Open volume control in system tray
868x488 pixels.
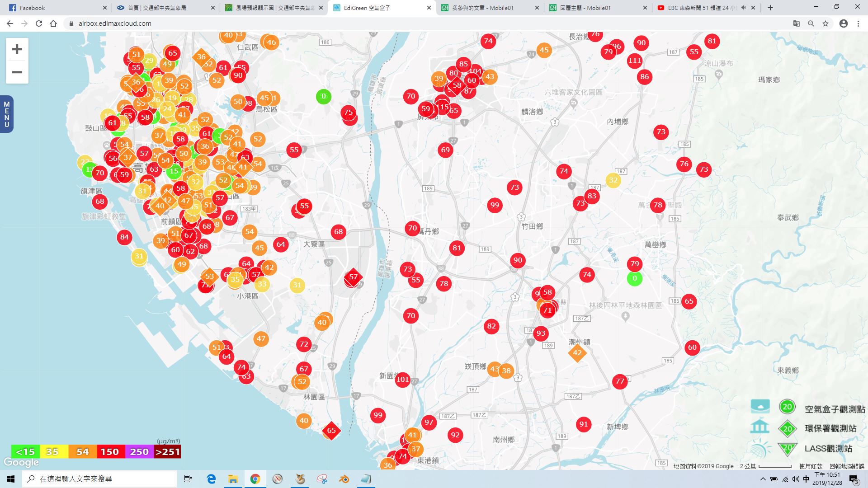click(x=795, y=479)
